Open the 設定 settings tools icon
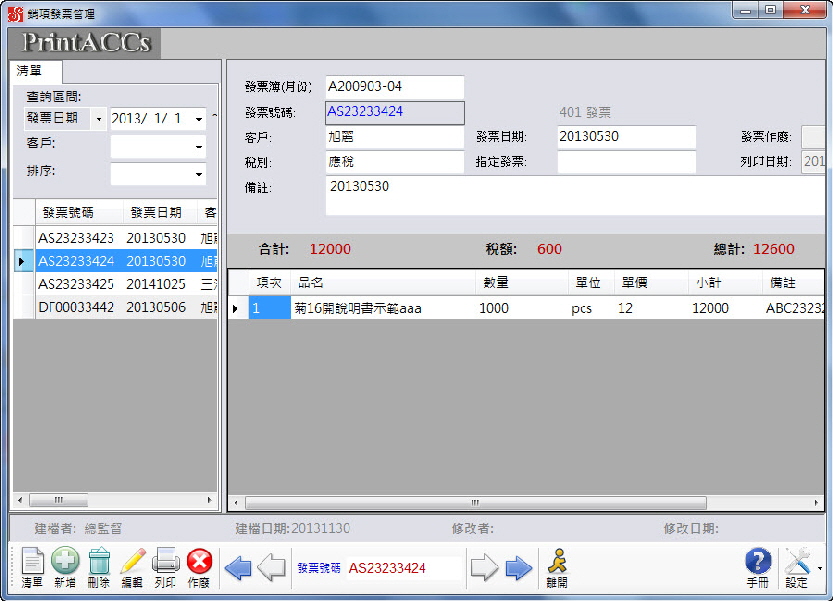 (x=797, y=567)
